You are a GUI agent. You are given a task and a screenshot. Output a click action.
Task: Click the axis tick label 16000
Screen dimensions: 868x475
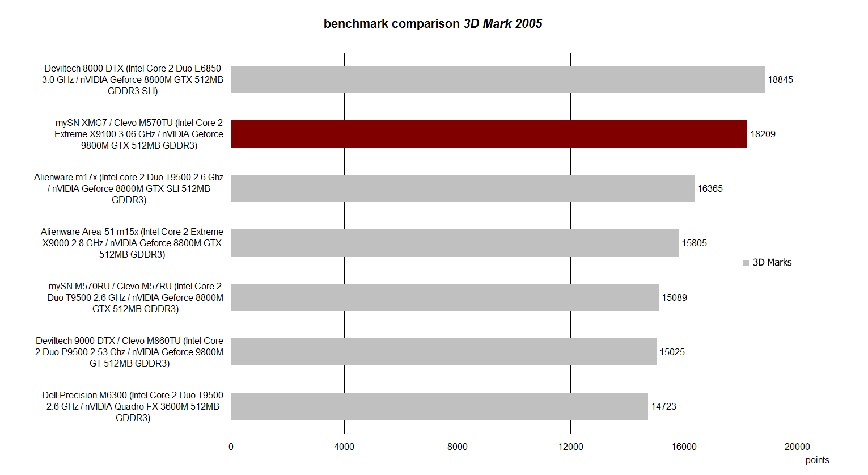point(684,447)
